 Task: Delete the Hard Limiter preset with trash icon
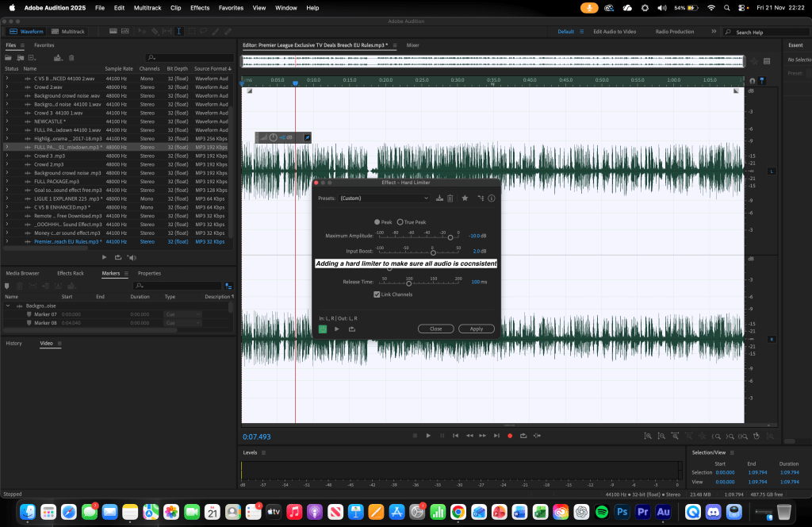point(450,198)
